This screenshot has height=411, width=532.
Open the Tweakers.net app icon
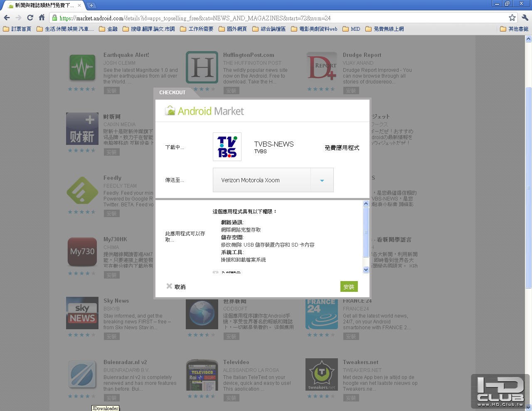[322, 374]
